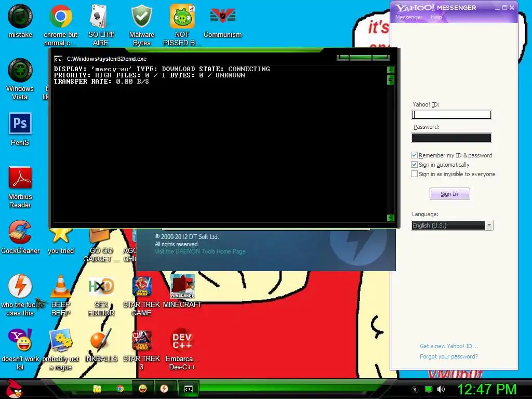Click the cmd.exe title bar system icon
Image resolution: width=532 pixels, height=399 pixels.
point(58,59)
